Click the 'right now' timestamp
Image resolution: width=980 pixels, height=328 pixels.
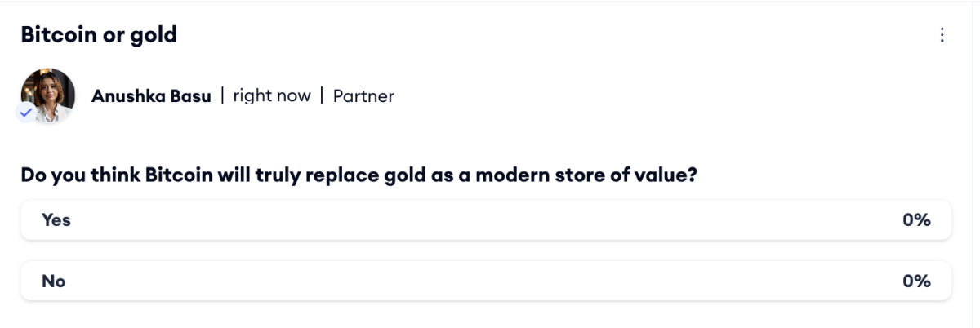click(272, 95)
